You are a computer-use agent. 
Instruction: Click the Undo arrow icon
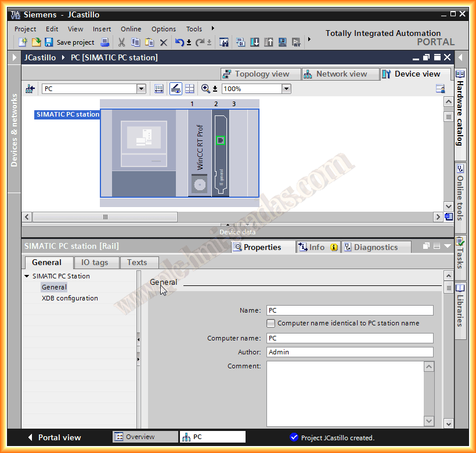click(x=179, y=42)
